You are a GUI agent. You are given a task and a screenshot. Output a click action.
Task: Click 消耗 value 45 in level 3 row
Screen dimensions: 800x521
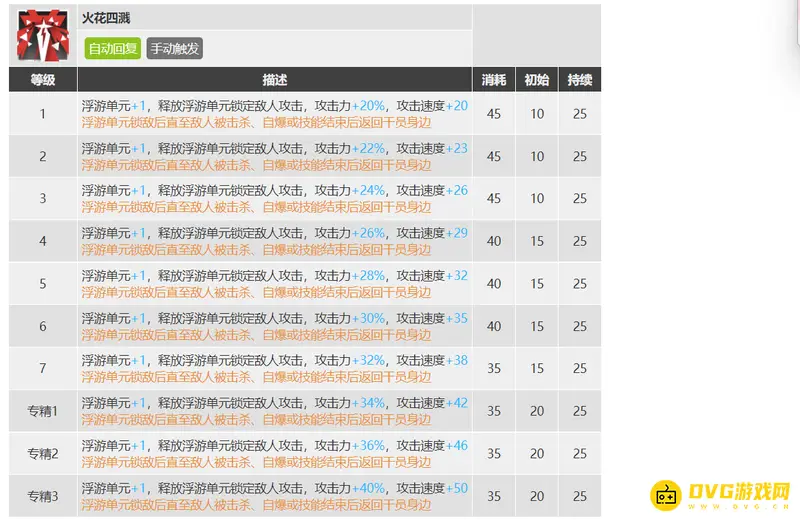[x=494, y=199]
